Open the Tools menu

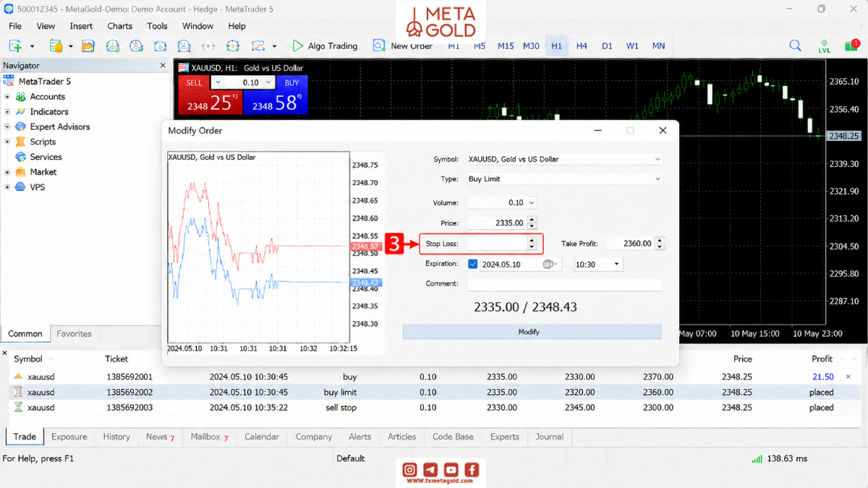157,26
